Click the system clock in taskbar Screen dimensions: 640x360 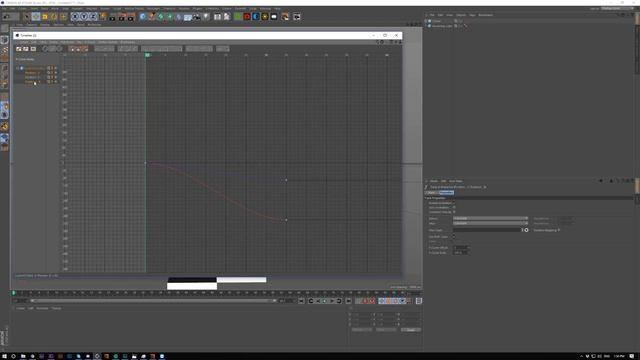click(x=619, y=356)
